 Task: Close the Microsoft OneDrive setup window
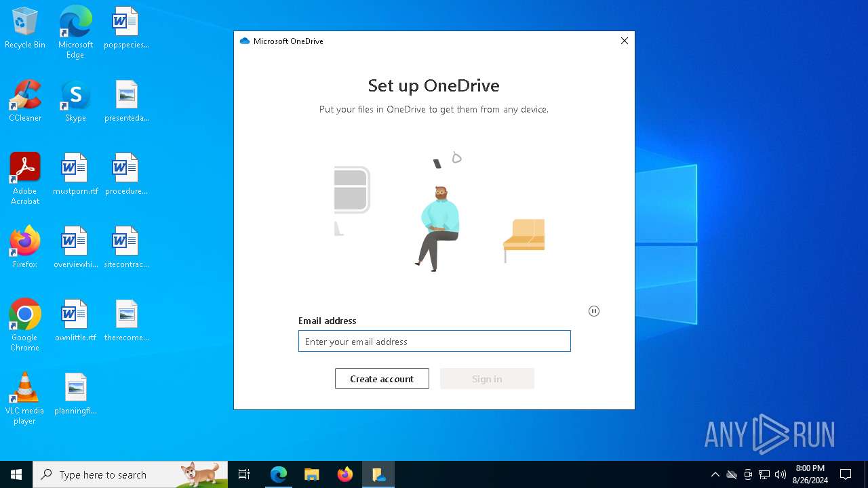625,41
